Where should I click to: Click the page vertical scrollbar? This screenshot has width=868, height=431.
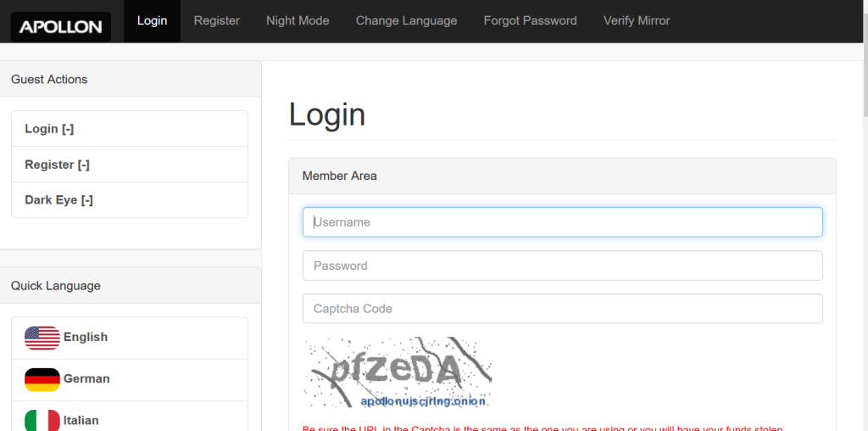coord(865,215)
